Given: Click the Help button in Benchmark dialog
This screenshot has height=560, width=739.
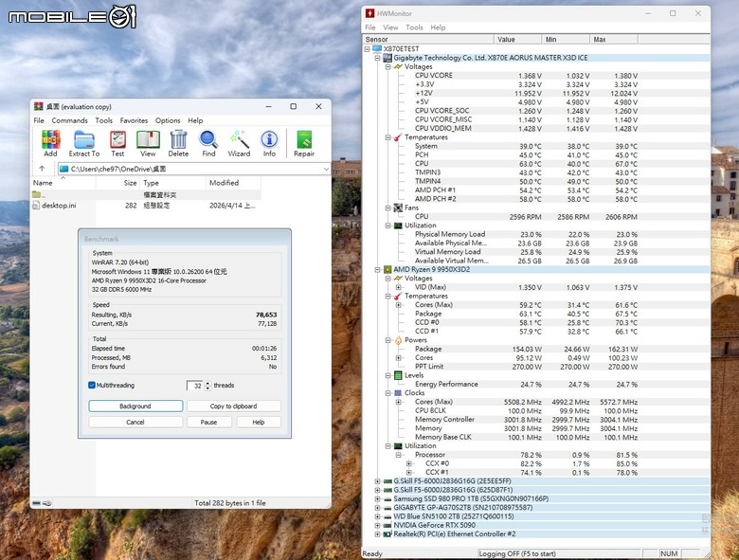Looking at the screenshot, I should pyautogui.click(x=259, y=422).
